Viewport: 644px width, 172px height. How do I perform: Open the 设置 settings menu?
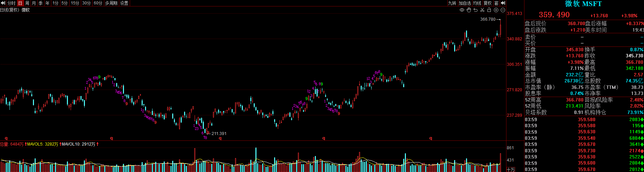[x=124, y=3]
